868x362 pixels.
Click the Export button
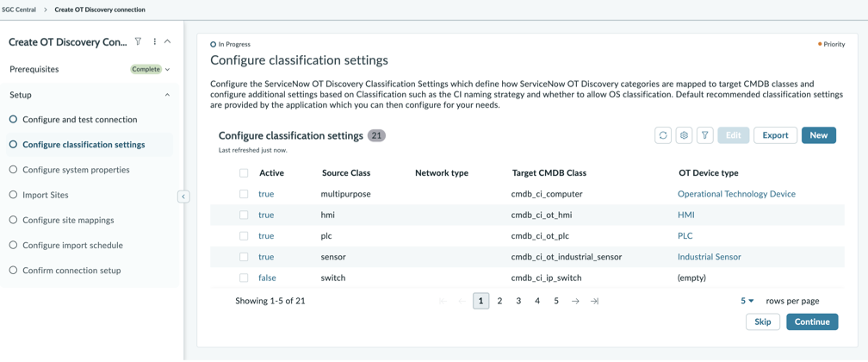[x=775, y=135]
